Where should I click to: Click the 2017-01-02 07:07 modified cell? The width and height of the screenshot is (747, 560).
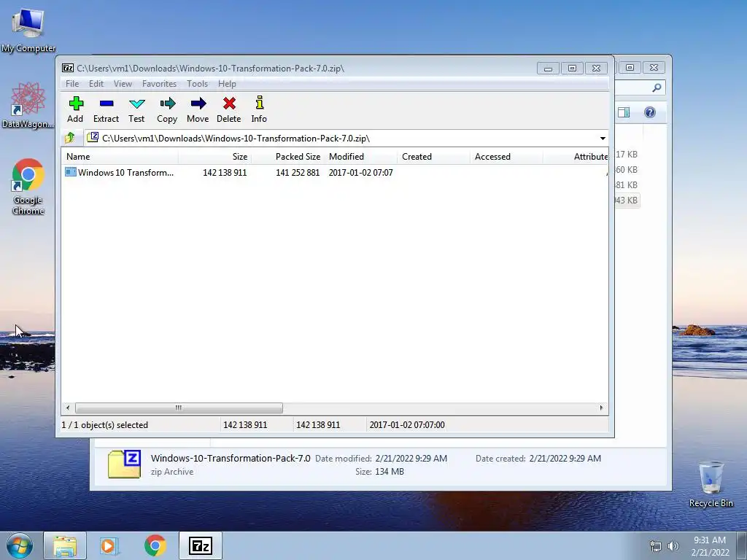360,172
